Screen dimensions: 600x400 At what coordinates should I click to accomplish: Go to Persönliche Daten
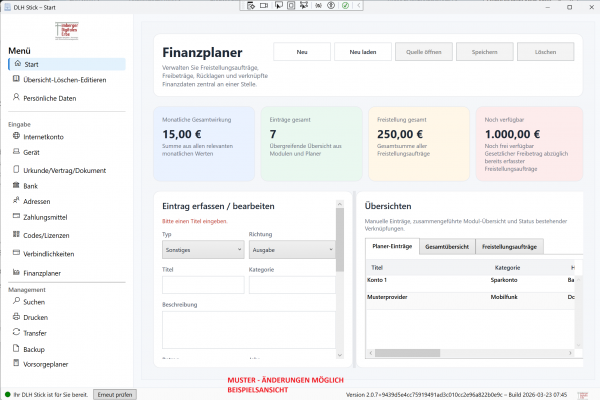pos(50,98)
